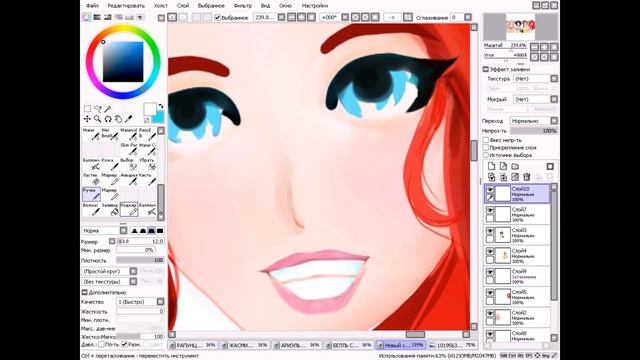This screenshot has height=360, width=640.
Task: Open the Мокрый effect dropdown
Action: (535, 99)
